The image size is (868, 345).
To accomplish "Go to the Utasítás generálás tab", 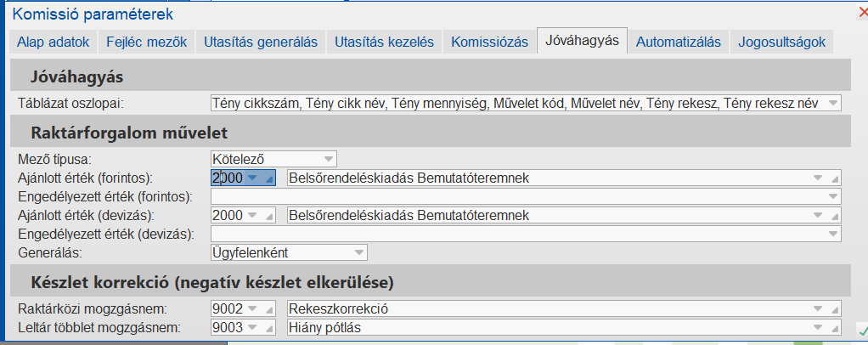I will point(260,42).
